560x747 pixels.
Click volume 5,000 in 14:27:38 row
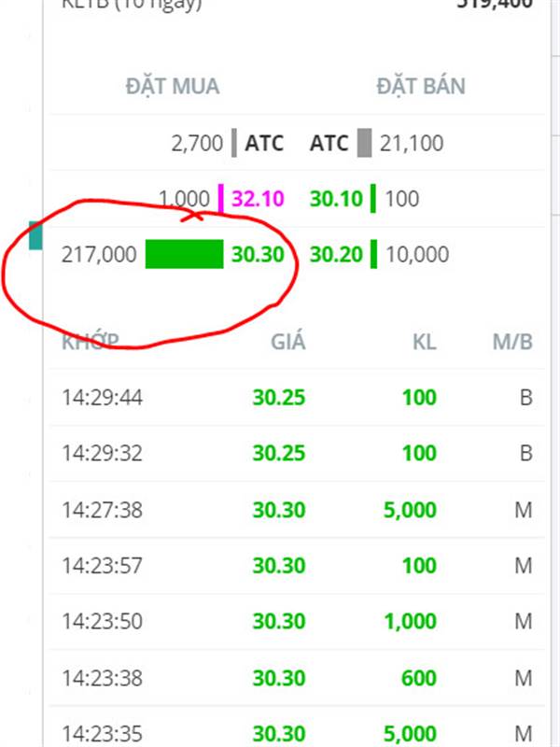[x=410, y=510]
